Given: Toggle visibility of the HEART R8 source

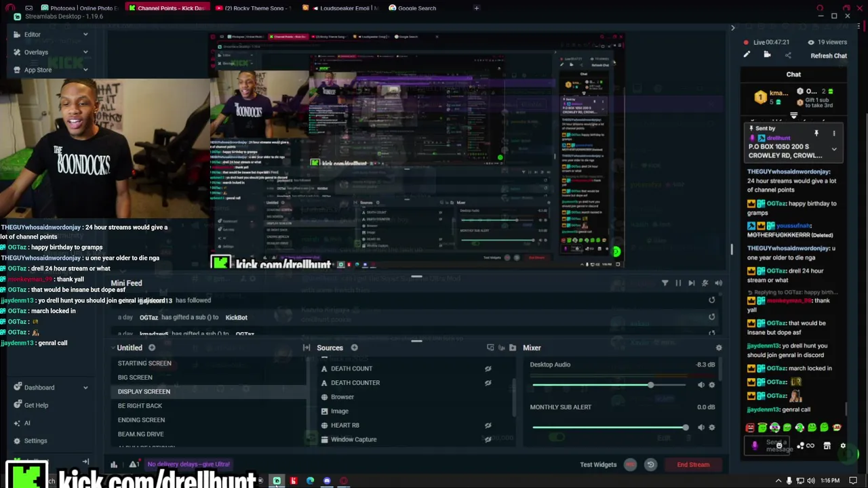Looking at the screenshot, I should [488, 426].
